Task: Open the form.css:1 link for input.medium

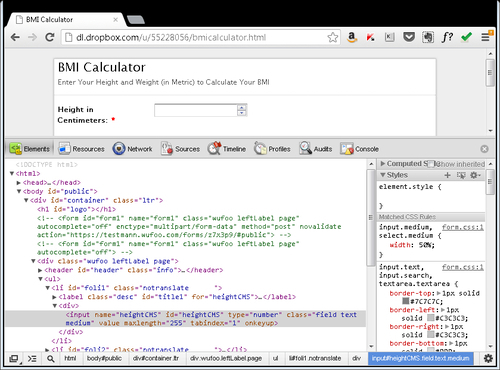Action: (463, 227)
